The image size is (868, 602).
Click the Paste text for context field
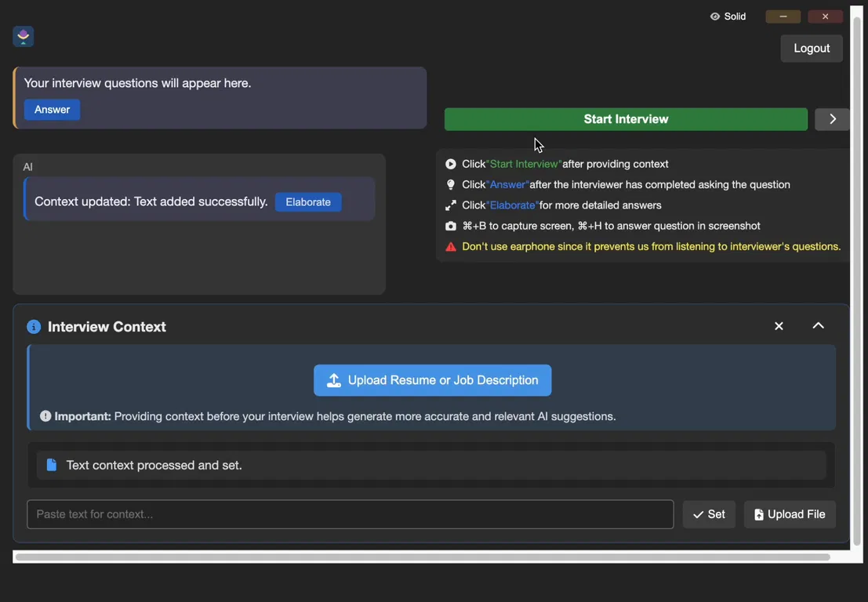tap(350, 514)
